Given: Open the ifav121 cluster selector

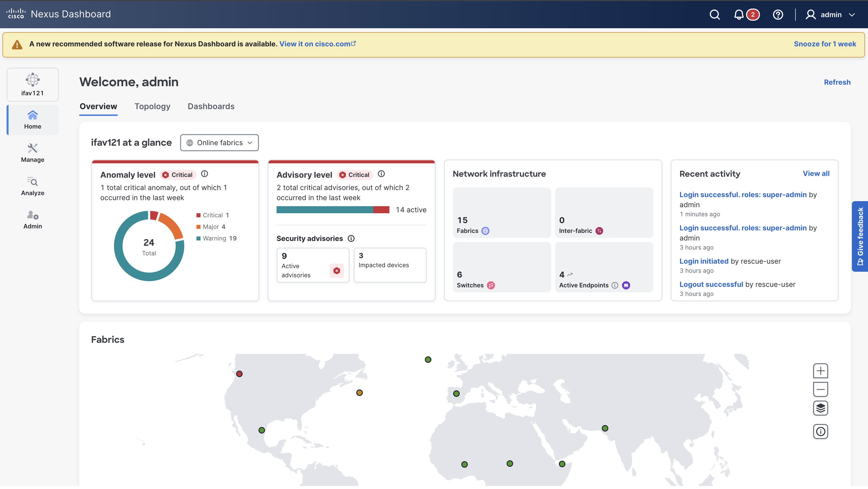Looking at the screenshot, I should pos(33,85).
